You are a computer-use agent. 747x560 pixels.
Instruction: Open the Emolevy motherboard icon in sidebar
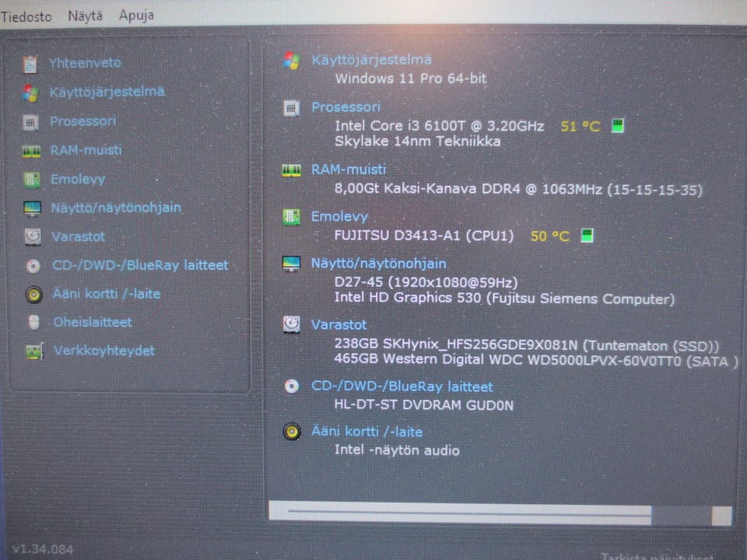tap(31, 180)
